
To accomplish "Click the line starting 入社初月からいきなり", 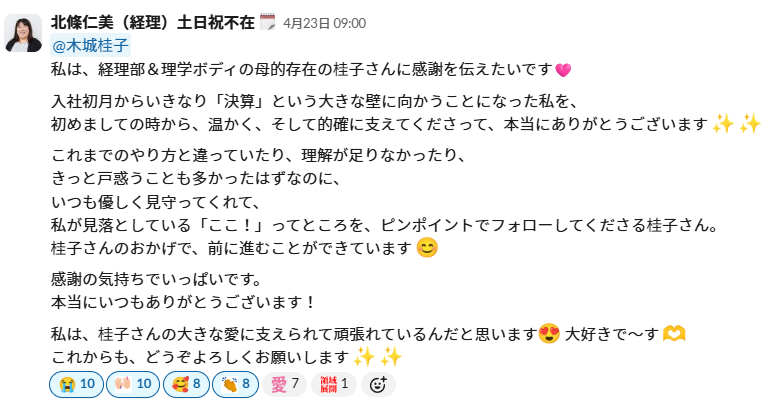I will click(314, 101).
